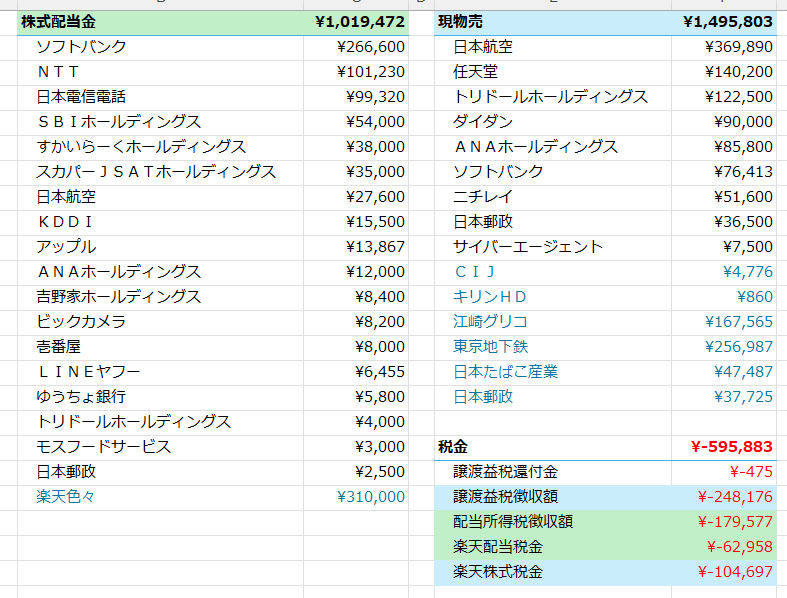Image resolution: width=787 pixels, height=598 pixels.
Task: Select the スカパーＪＳＡＴホールディングス cell
Action: [155, 172]
